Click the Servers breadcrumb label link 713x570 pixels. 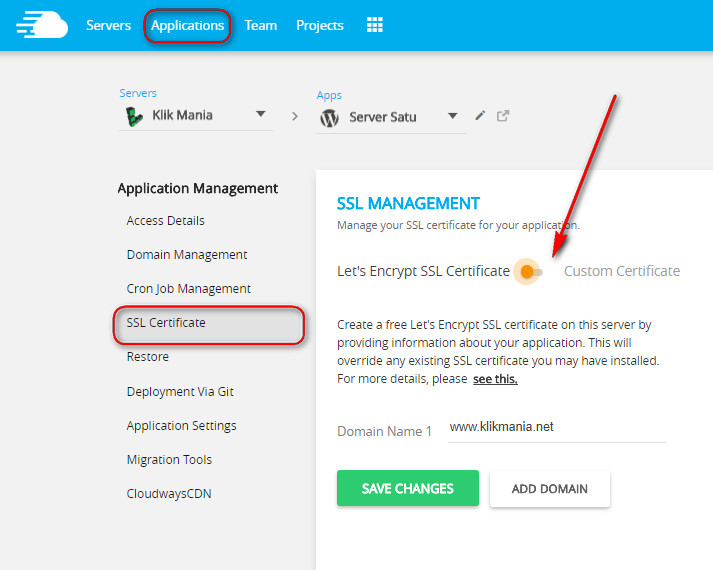(x=138, y=93)
